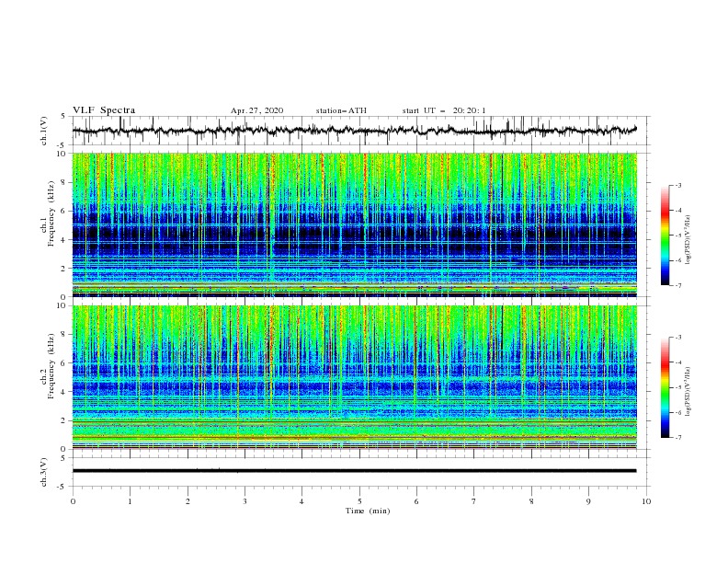
Task: Click the ch.1 waveform trace panel
Action: [360, 131]
